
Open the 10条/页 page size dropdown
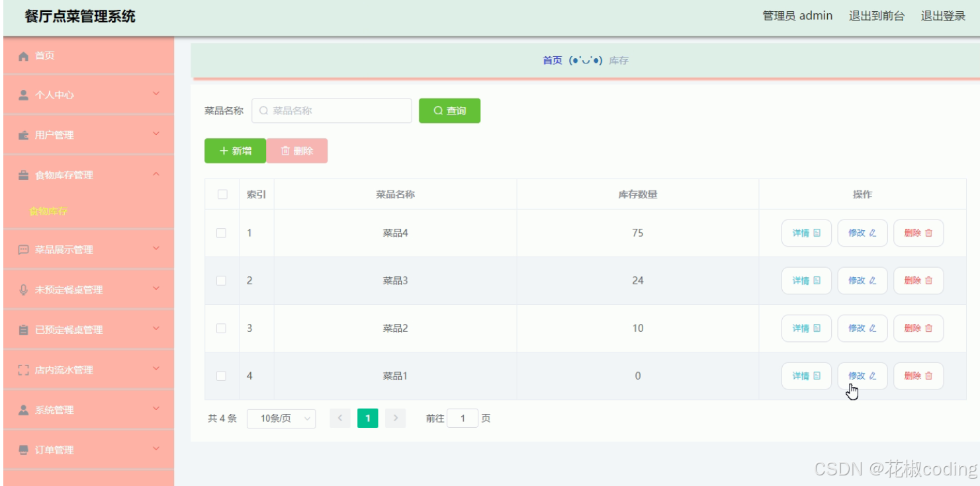pyautogui.click(x=281, y=419)
